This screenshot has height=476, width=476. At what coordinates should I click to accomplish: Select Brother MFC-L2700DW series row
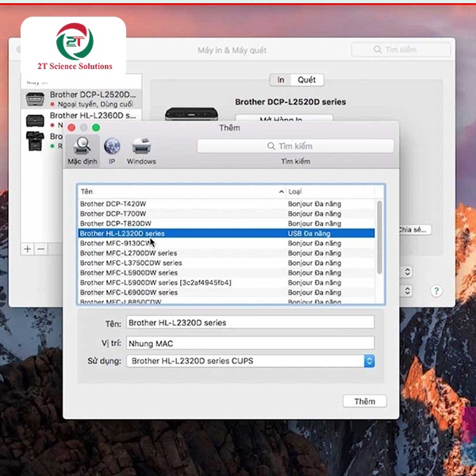129,253
